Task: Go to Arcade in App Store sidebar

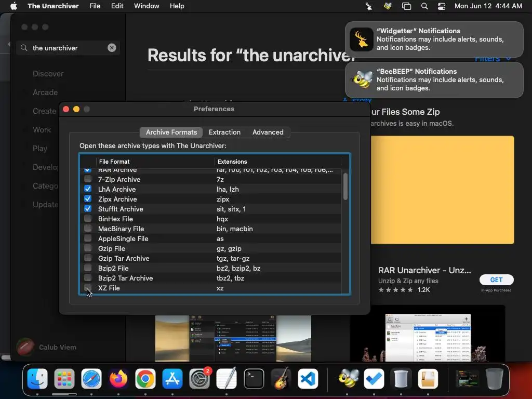Action: [x=45, y=92]
